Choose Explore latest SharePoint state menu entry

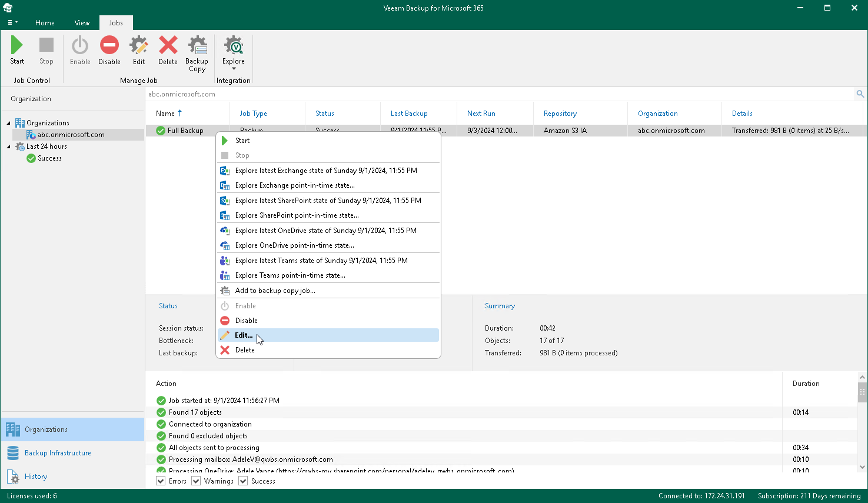tap(328, 201)
